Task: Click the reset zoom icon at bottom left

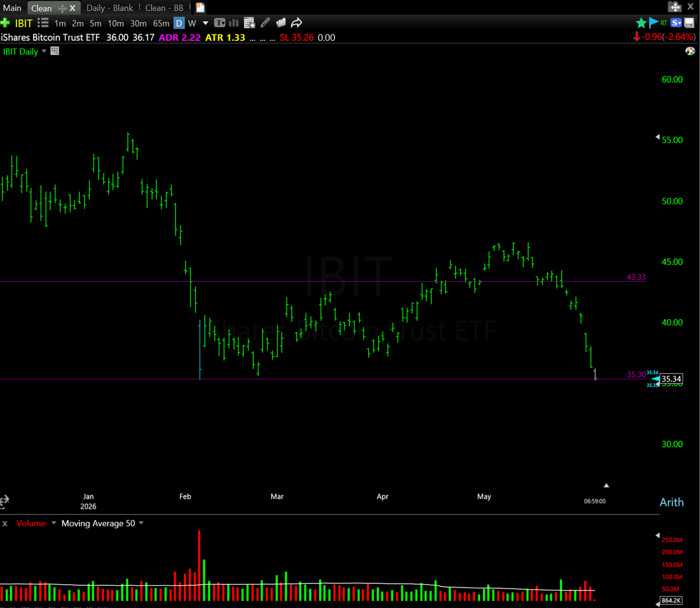Action: point(5,501)
